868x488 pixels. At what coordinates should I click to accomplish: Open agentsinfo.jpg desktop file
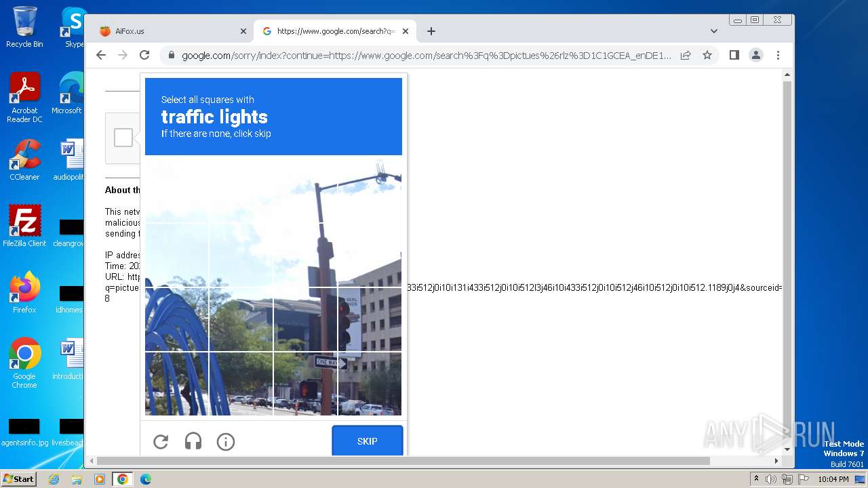tap(24, 432)
